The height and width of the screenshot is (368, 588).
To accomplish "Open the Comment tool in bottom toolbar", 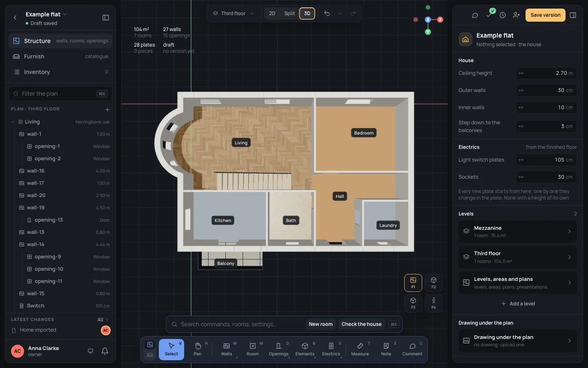I will [x=412, y=350].
